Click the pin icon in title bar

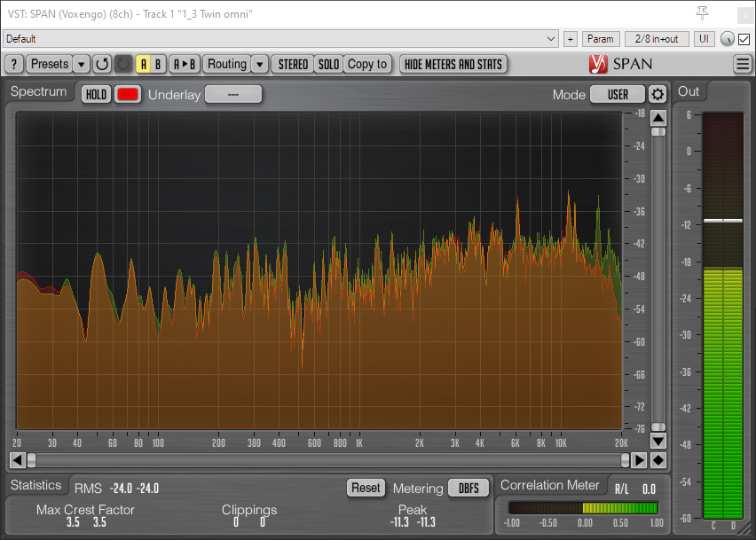[704, 12]
